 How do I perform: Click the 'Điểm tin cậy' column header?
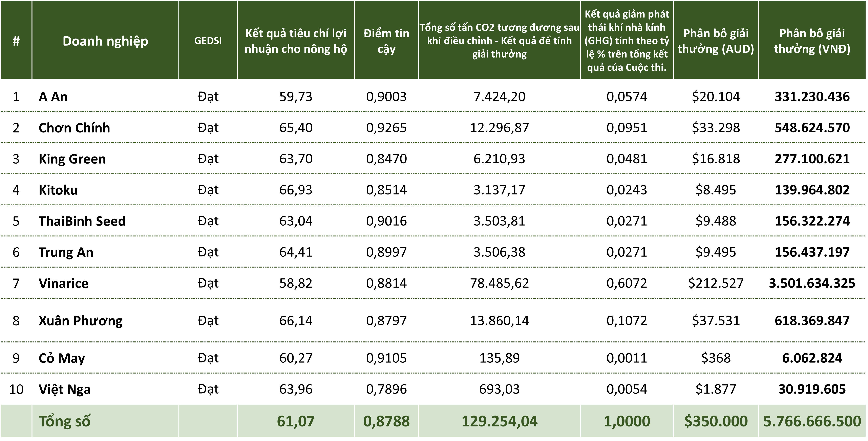[x=386, y=41]
